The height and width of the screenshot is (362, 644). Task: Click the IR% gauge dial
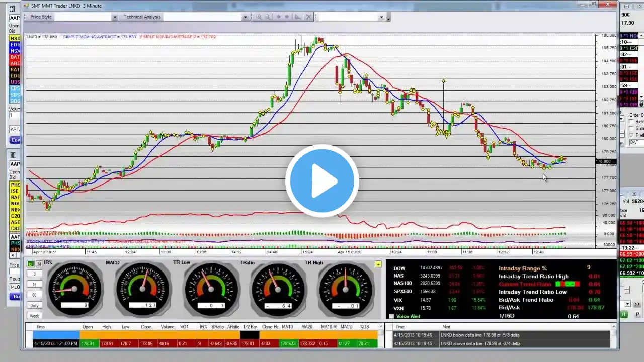(x=74, y=290)
